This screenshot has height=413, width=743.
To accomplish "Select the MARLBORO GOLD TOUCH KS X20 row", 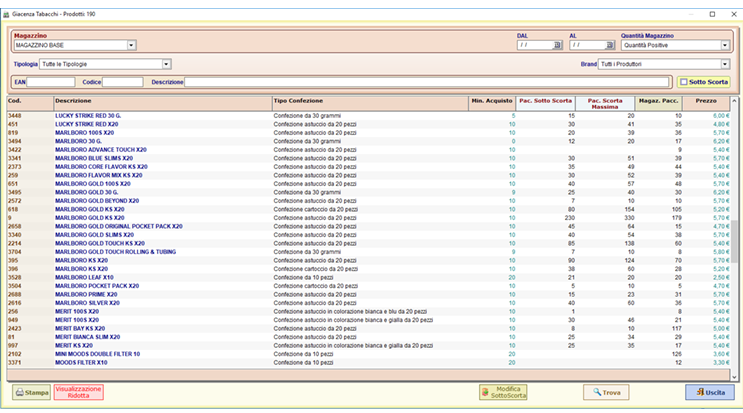I will [x=368, y=243].
